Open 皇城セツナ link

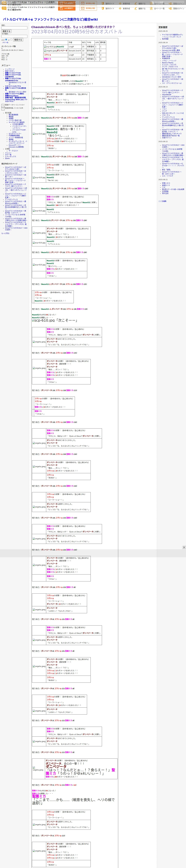click(166, 185)
